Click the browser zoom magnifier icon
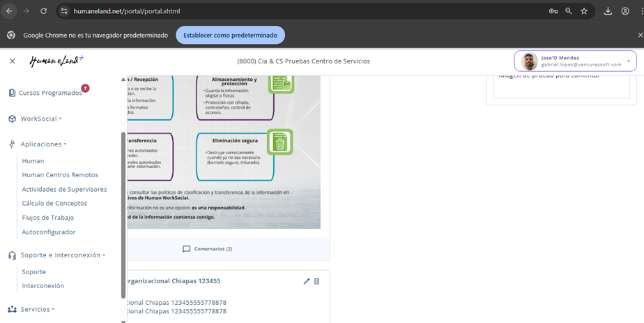Image resolution: width=644 pixels, height=323 pixels. pyautogui.click(x=569, y=11)
